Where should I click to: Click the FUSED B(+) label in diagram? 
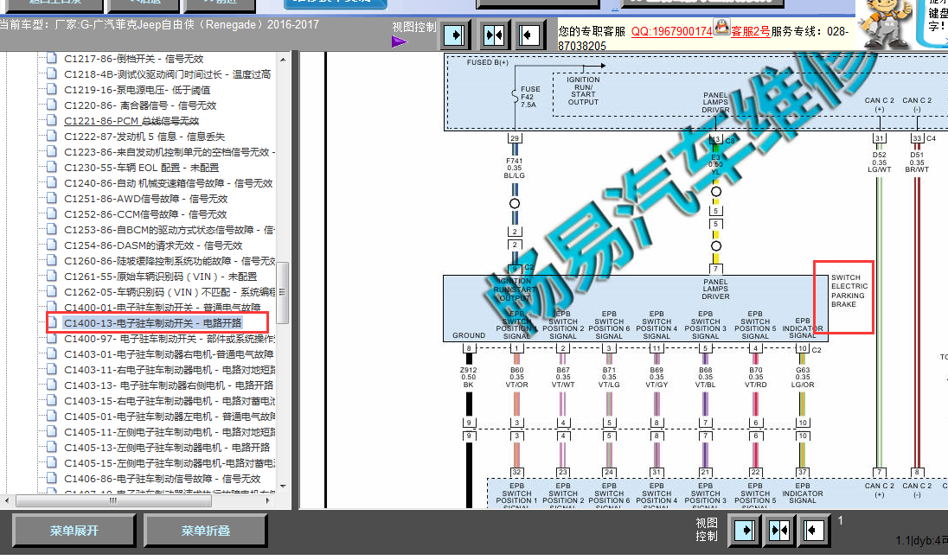coord(487,62)
